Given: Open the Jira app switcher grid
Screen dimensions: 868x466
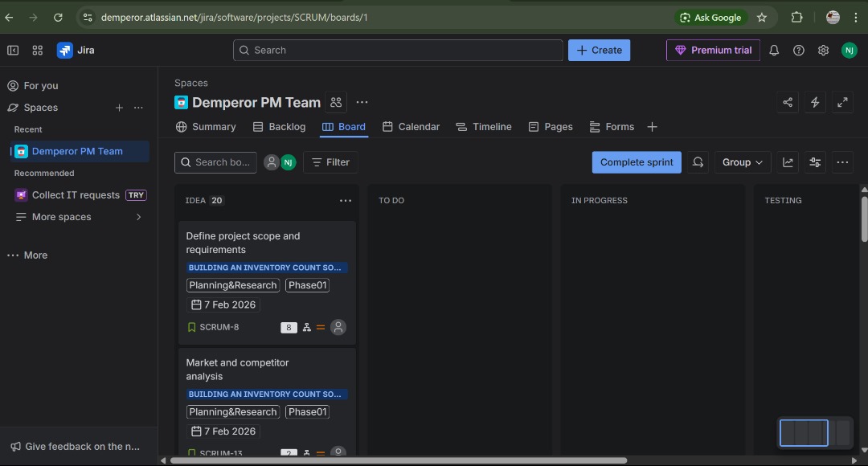Looking at the screenshot, I should click(37, 50).
